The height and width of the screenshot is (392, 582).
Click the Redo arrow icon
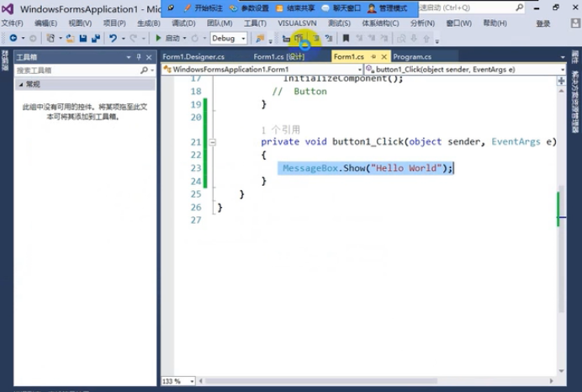pos(133,38)
